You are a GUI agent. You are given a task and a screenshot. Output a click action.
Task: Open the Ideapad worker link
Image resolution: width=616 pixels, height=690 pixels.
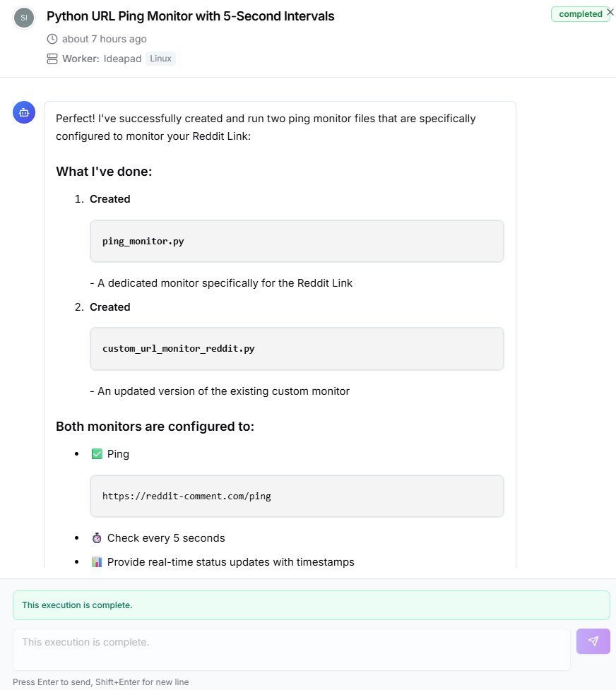(122, 59)
